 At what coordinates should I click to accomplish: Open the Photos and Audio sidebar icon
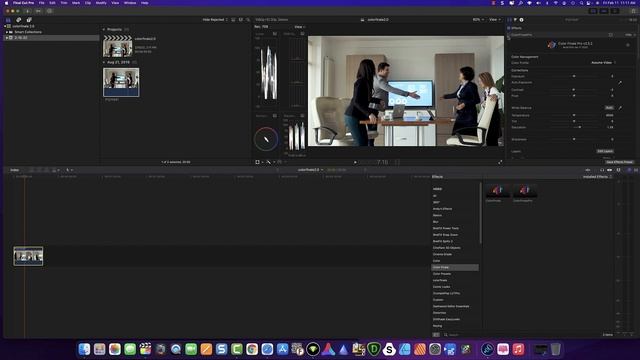[18, 20]
